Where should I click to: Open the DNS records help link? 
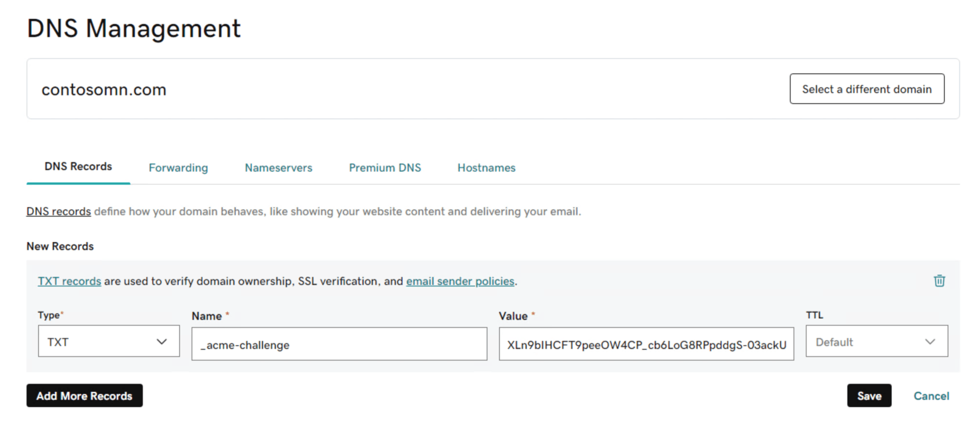coord(59,211)
